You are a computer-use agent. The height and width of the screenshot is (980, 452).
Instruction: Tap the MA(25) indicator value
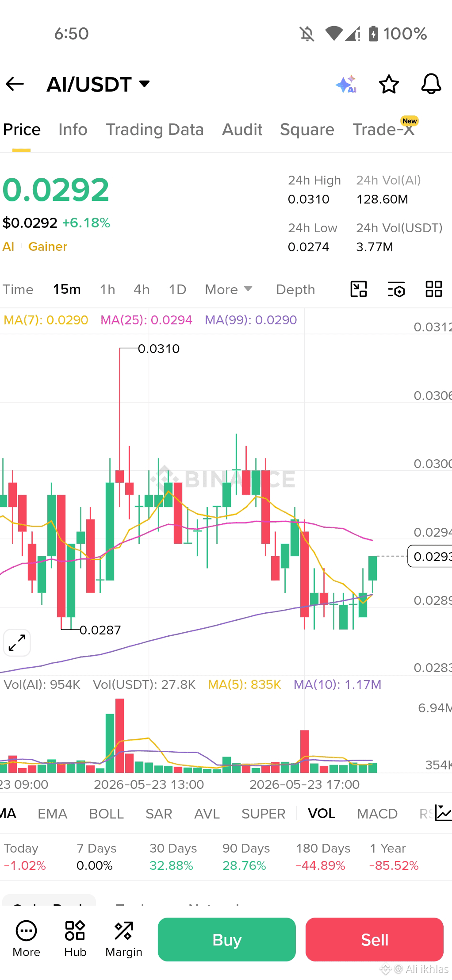(146, 320)
